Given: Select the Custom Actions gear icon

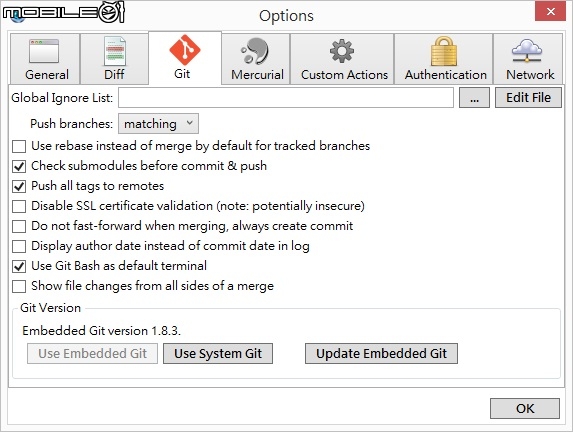Looking at the screenshot, I should (x=342, y=51).
